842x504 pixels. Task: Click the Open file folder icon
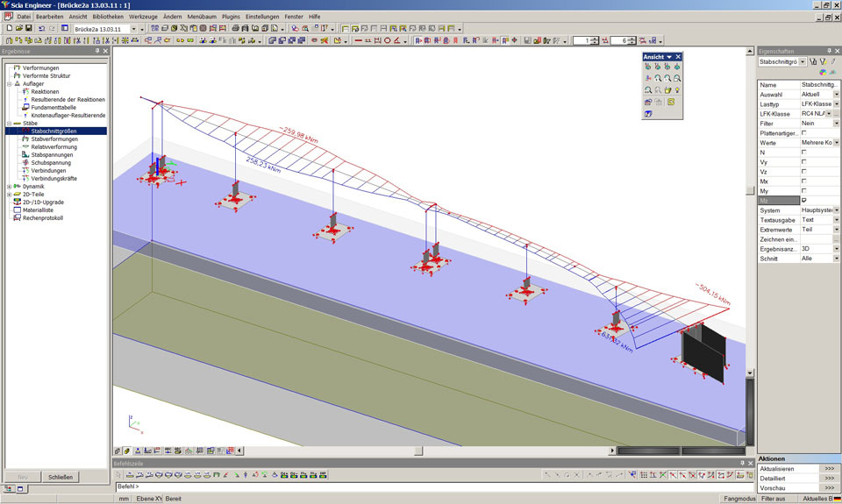click(x=18, y=28)
